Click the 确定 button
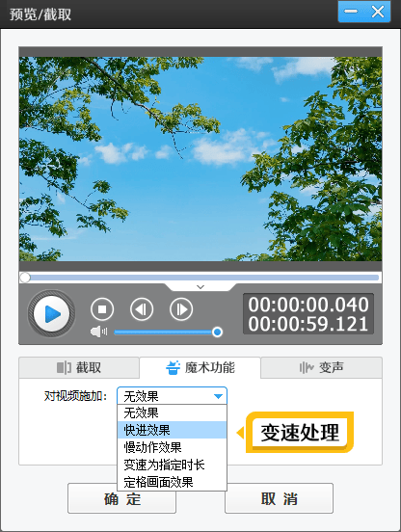401x532 pixels. 121,498
